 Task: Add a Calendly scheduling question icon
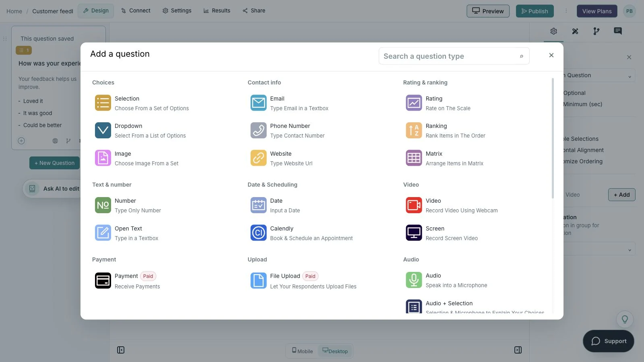[x=258, y=233]
